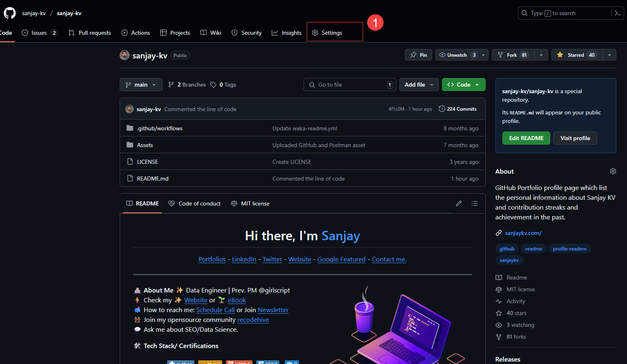Image resolution: width=627 pixels, height=364 pixels.
Task: Open MIT license link in About sidebar
Action: pos(515,289)
